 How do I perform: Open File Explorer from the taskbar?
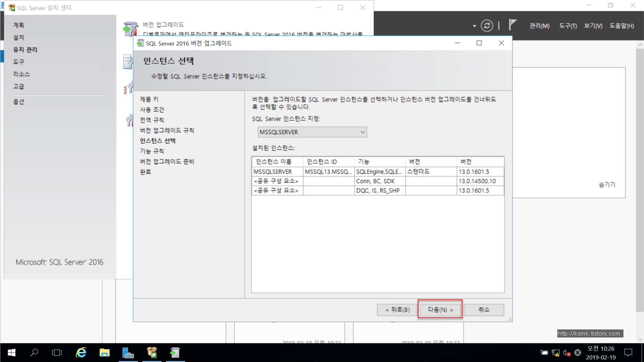tap(105, 353)
